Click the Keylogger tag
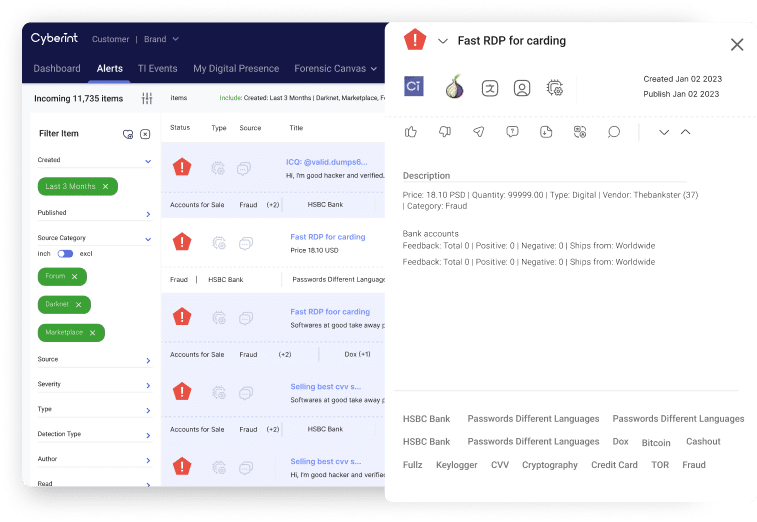757x522 pixels. click(457, 465)
